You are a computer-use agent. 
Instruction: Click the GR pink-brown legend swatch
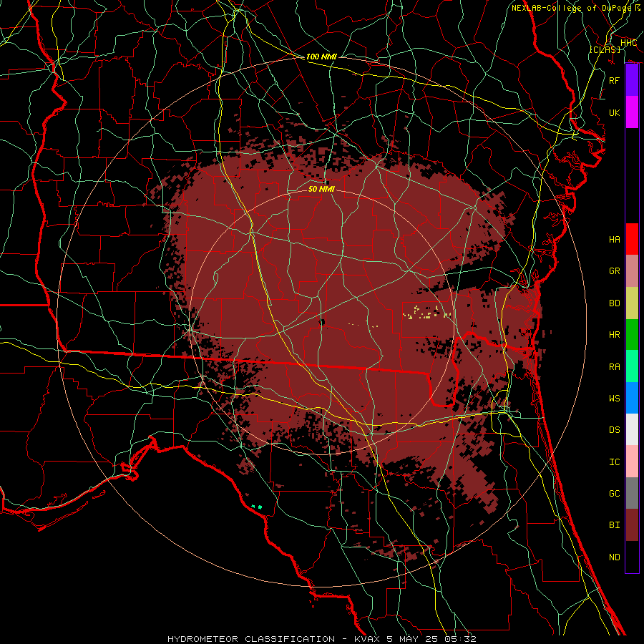tap(632, 271)
